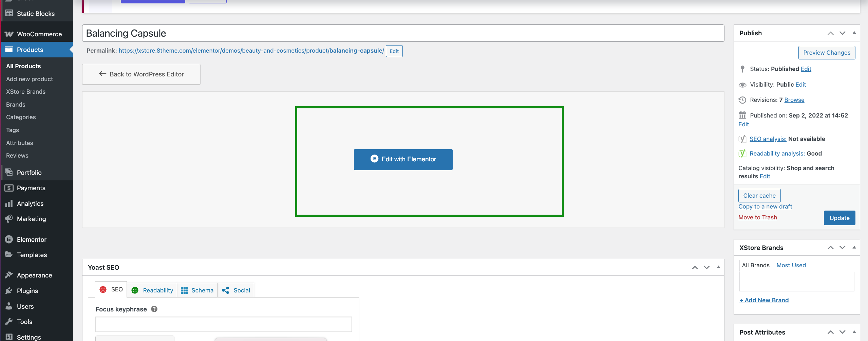Click the Elementor logo in edit button
This screenshot has height=341, width=868.
point(374,159)
